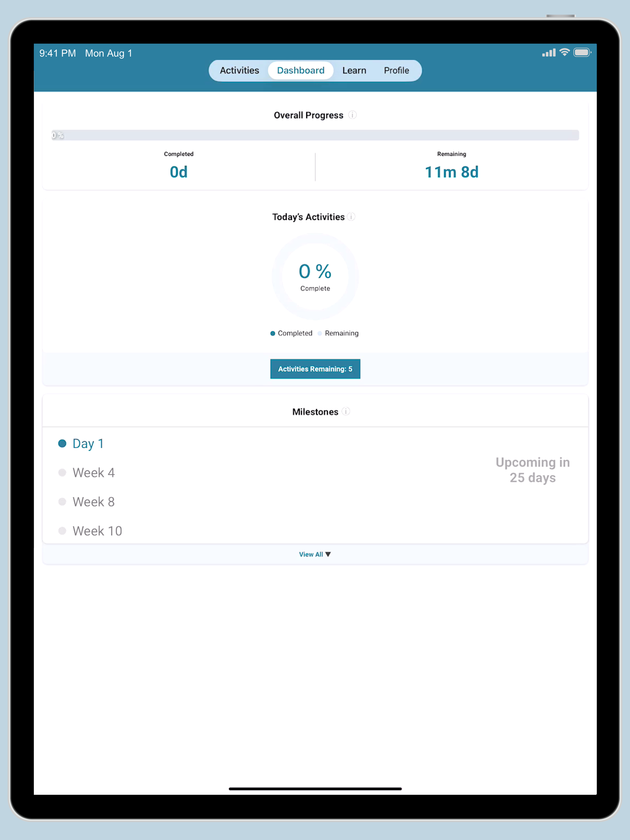Tap the battery indicator icon
Screen dimensions: 630x840
[x=582, y=52]
